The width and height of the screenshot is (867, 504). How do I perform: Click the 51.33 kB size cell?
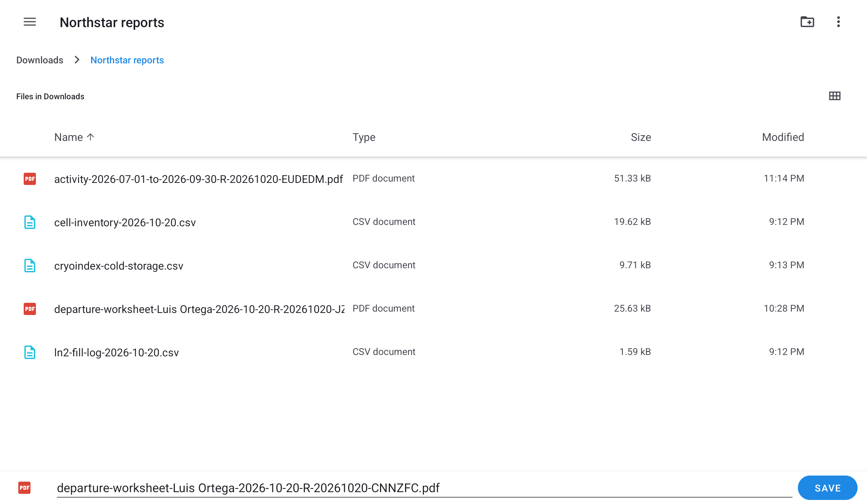[632, 178]
